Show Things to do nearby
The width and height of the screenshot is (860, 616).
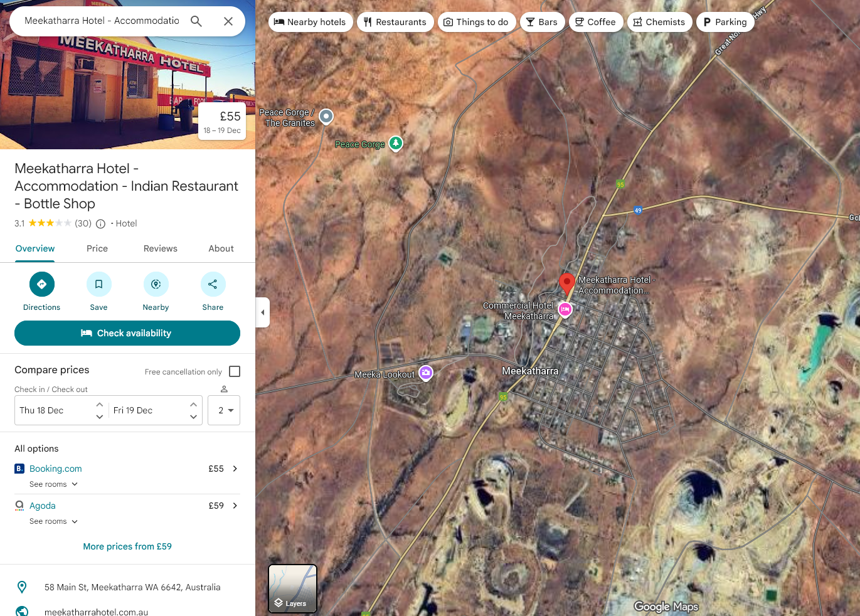477,22
